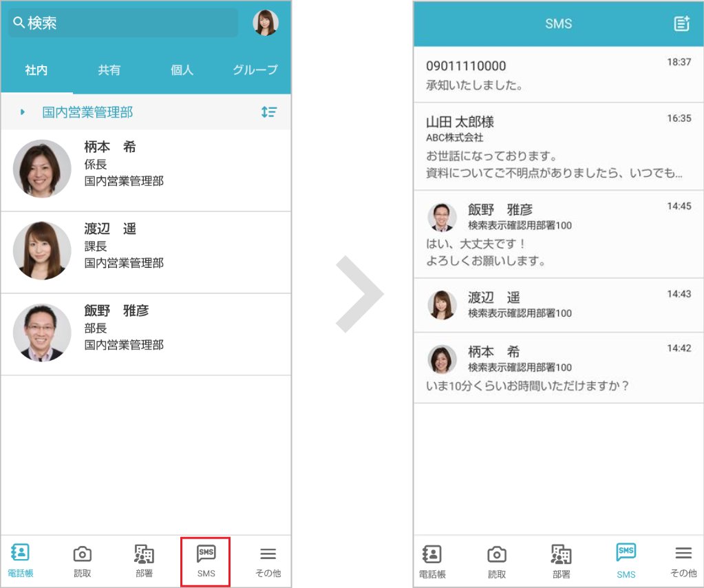
Task: Compose a new SMS message
Action: 681,23
